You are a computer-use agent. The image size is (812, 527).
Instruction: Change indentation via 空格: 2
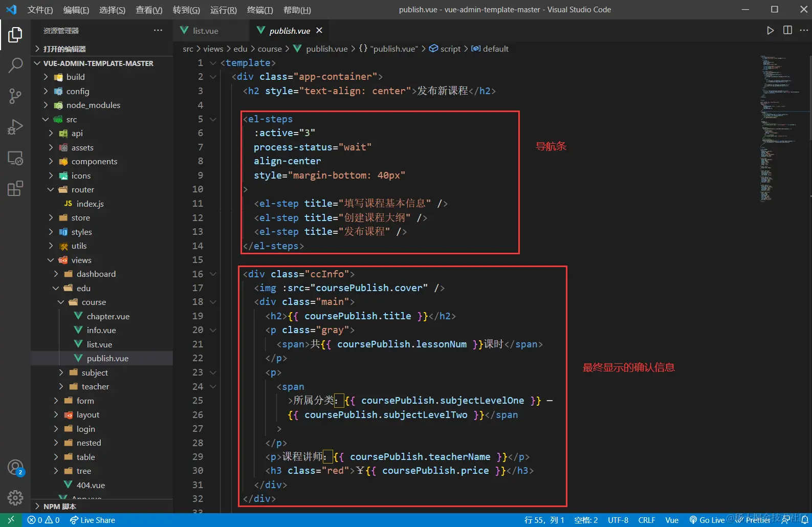586,520
